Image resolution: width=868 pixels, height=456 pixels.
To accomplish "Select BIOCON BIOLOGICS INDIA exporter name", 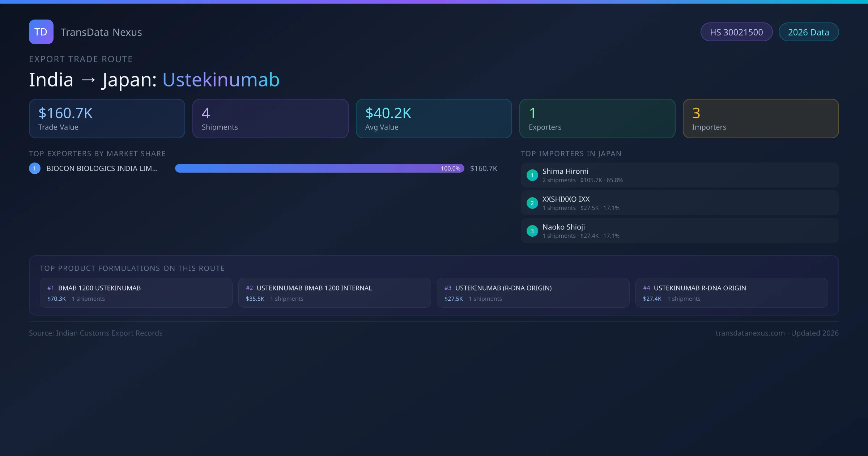I will tap(102, 168).
